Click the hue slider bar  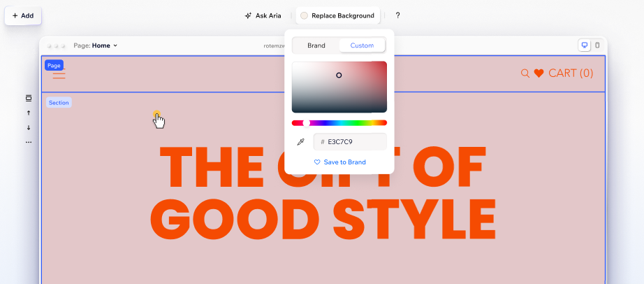point(339,122)
